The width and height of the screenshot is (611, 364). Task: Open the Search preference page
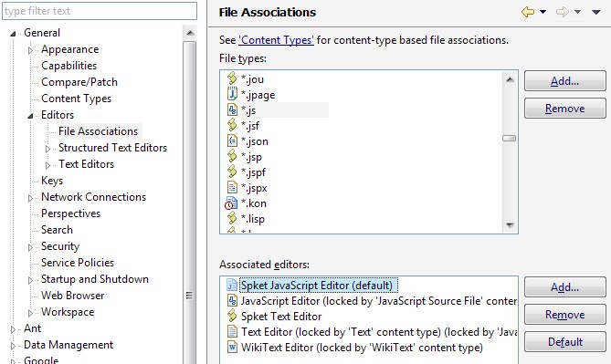(57, 230)
